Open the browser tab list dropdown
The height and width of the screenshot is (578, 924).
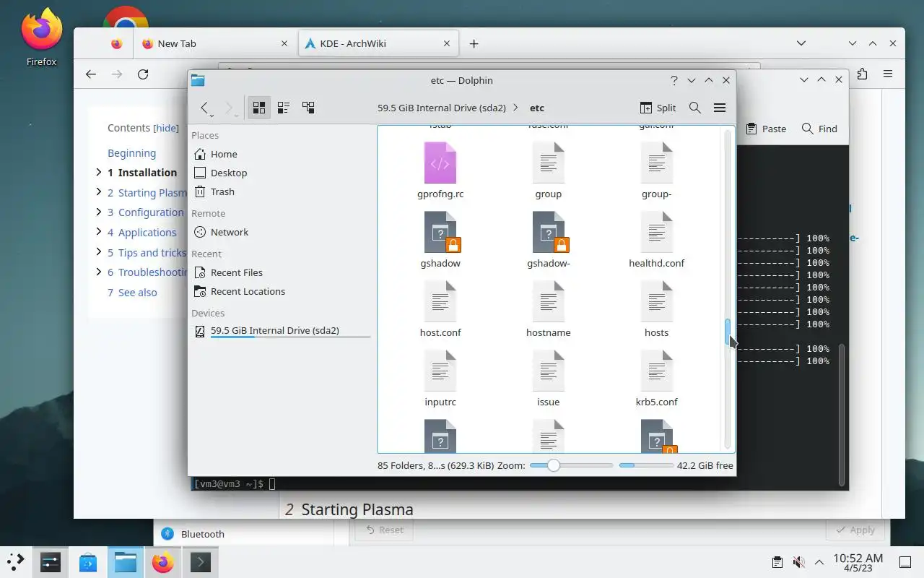pyautogui.click(x=801, y=43)
